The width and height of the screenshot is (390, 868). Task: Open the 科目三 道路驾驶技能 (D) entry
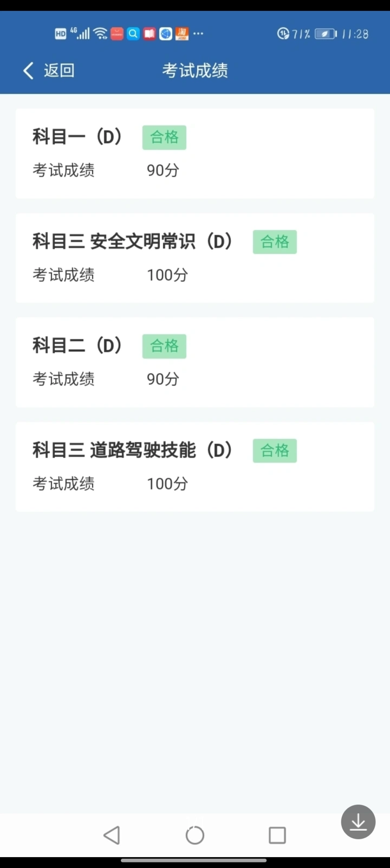(x=133, y=450)
